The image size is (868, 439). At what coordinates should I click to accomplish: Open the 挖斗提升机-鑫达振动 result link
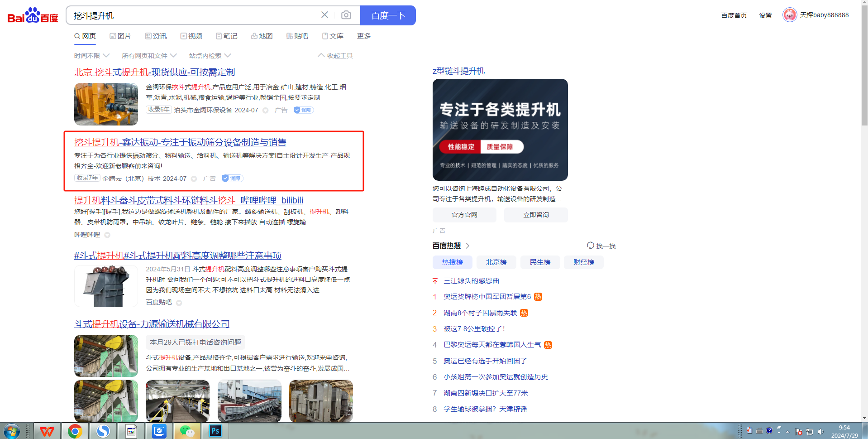[x=180, y=142]
